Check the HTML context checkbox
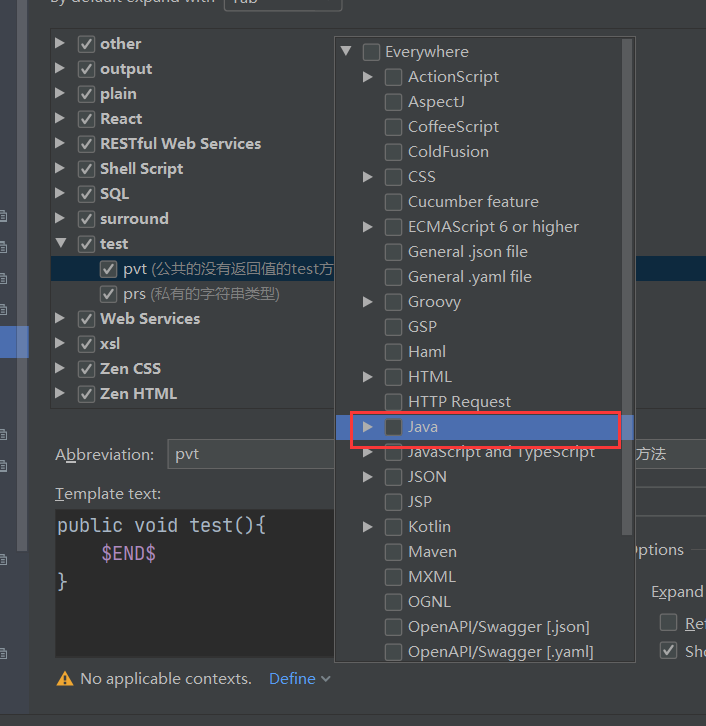The width and height of the screenshot is (706, 726). (x=394, y=377)
